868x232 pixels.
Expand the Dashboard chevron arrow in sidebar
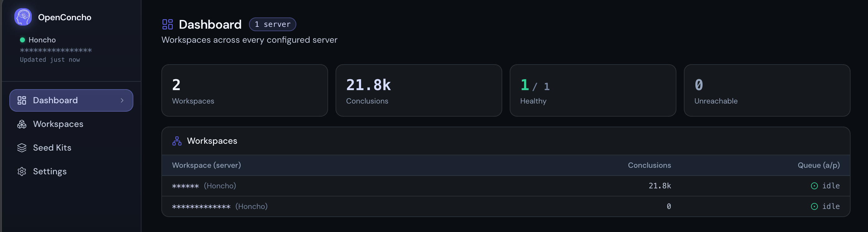pos(122,100)
